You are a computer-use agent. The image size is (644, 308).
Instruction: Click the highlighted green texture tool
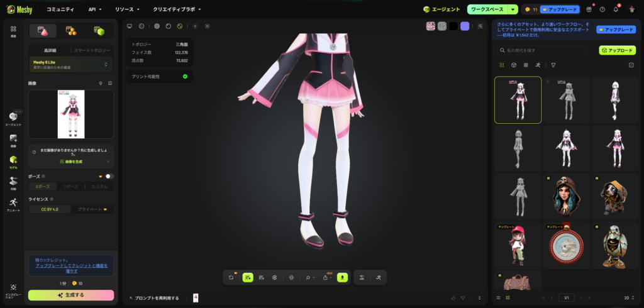248,278
